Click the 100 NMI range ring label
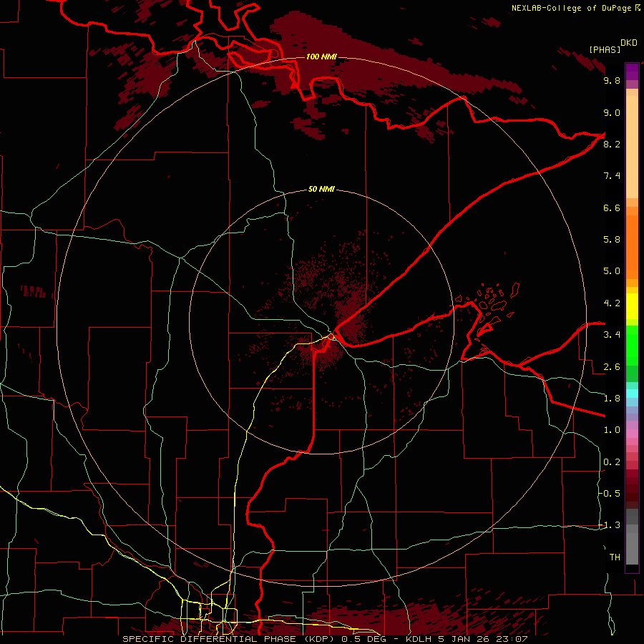The width and height of the screenshot is (644, 644). click(x=321, y=57)
